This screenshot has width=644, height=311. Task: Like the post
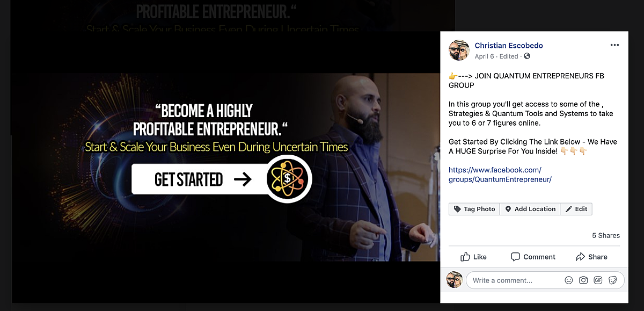tap(473, 257)
